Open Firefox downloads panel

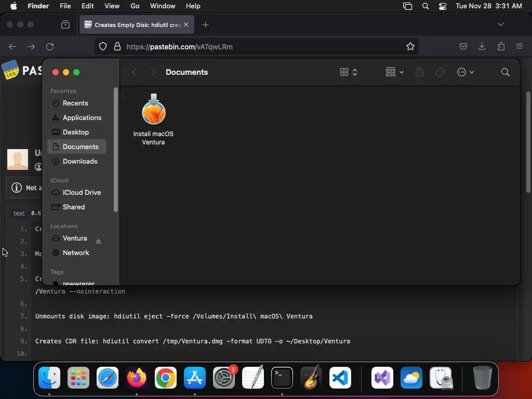482,46
